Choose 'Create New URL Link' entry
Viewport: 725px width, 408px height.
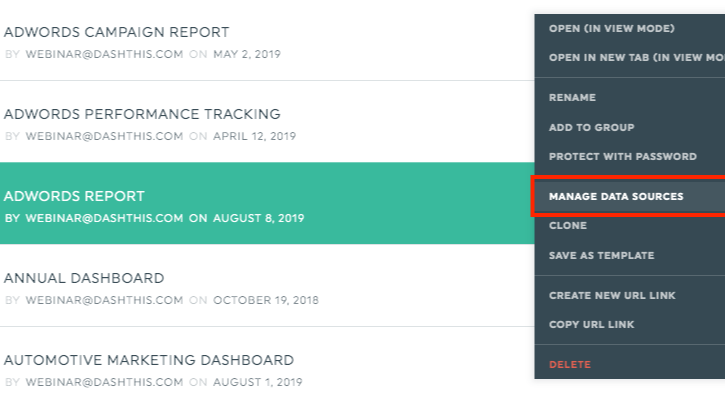coord(612,296)
